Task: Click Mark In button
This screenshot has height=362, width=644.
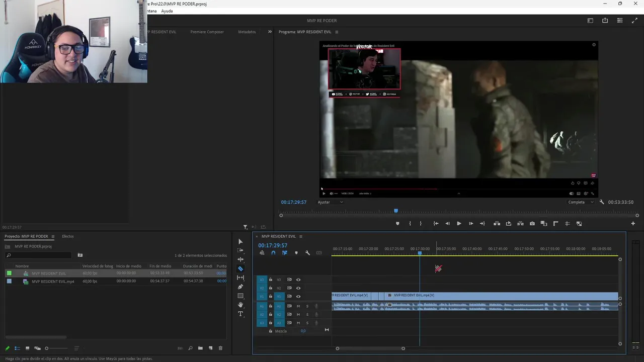Action: tap(410, 224)
